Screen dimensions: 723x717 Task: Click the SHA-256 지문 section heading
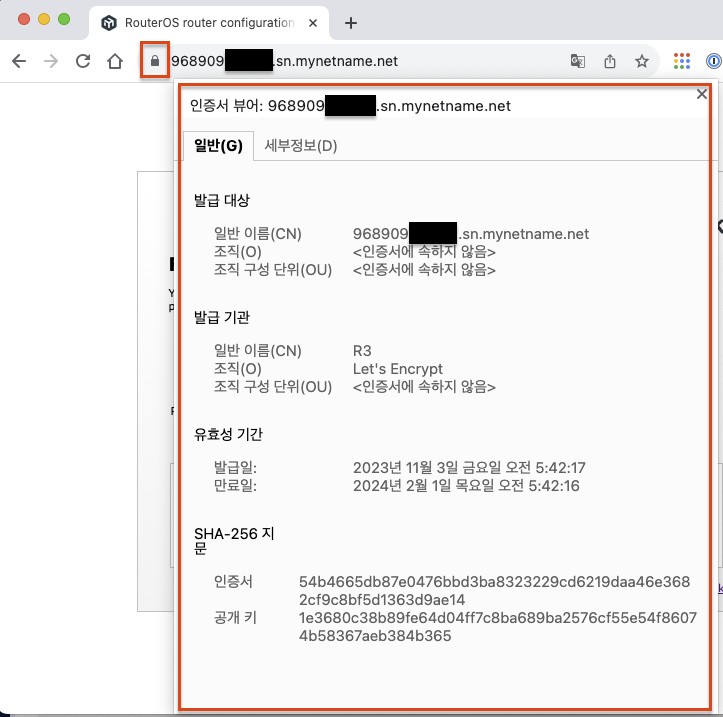coord(234,540)
